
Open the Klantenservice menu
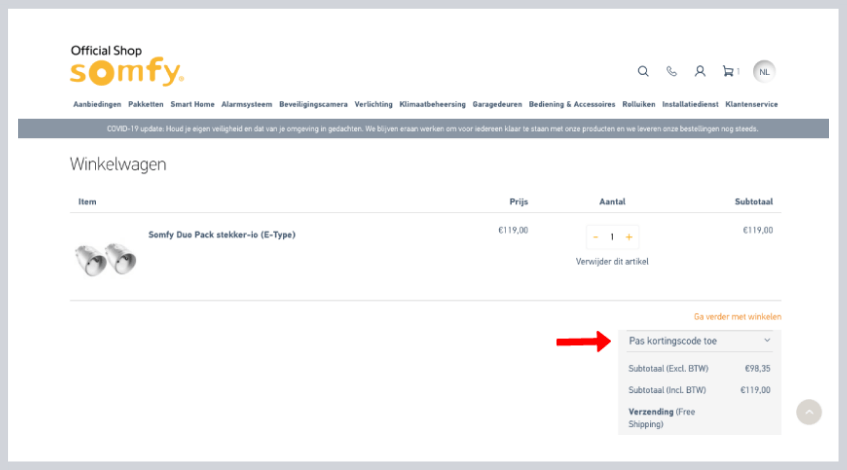(751, 104)
